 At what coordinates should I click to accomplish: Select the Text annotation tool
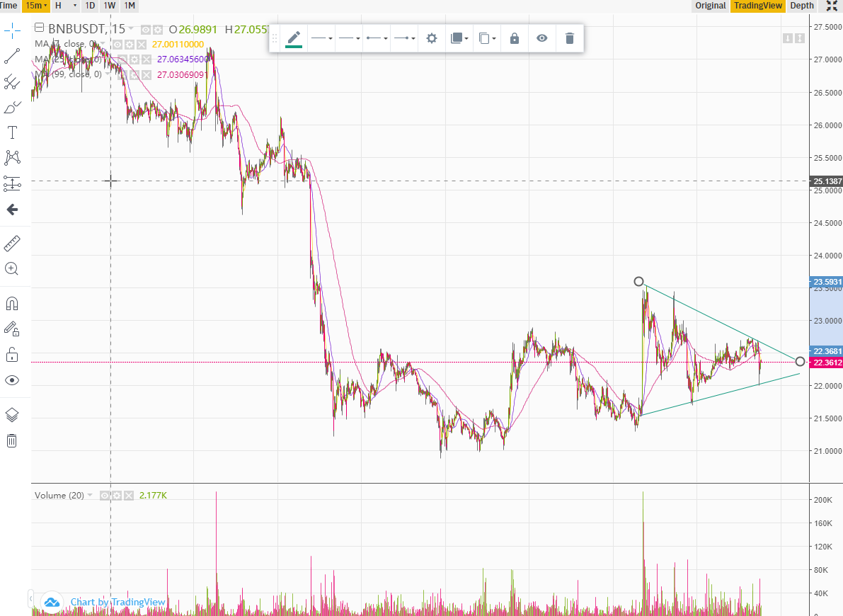coord(12,132)
